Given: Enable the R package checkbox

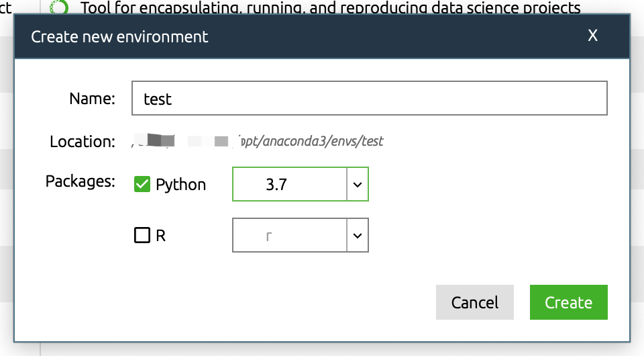Looking at the screenshot, I should (142, 236).
